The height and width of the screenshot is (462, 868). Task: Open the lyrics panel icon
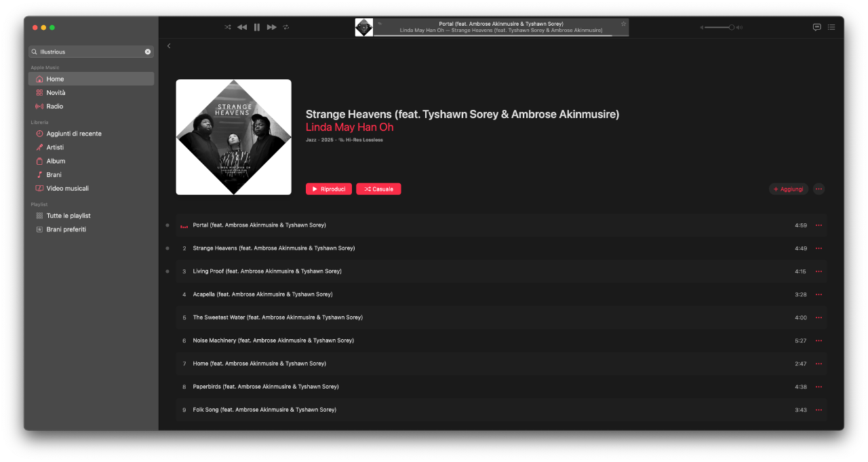point(816,27)
